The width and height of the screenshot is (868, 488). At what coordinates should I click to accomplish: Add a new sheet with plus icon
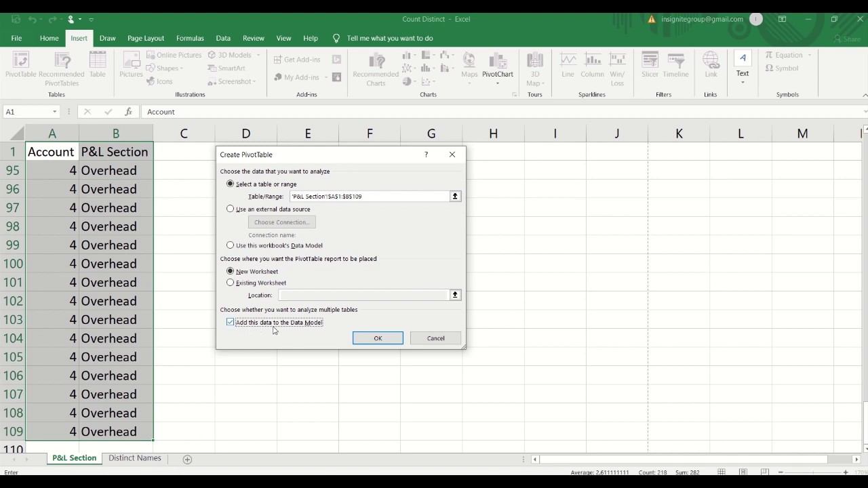187,459
